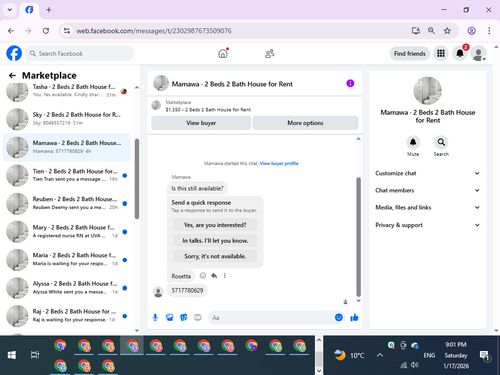
Task: Select the Facebook browser tab
Action: point(29,10)
